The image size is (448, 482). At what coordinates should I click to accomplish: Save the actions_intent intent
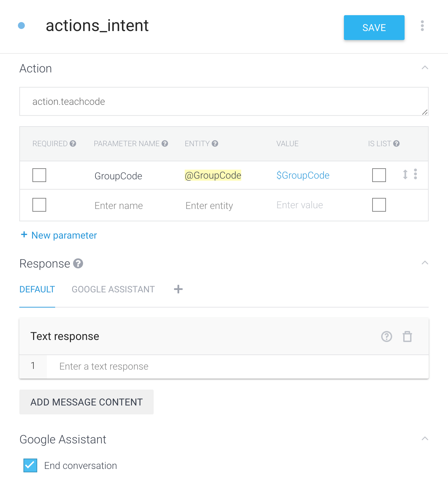pos(374,28)
